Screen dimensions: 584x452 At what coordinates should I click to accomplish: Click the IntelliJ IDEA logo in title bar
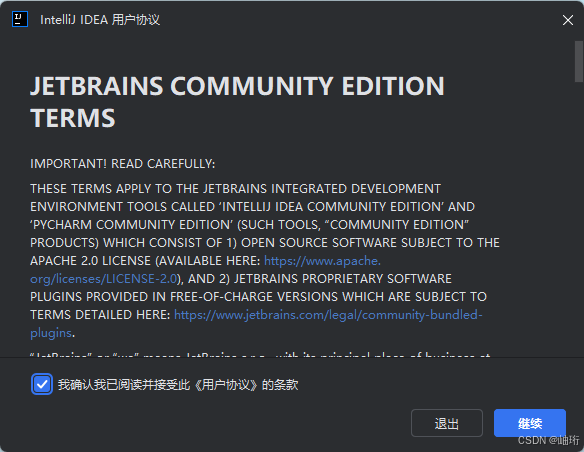coord(20,19)
